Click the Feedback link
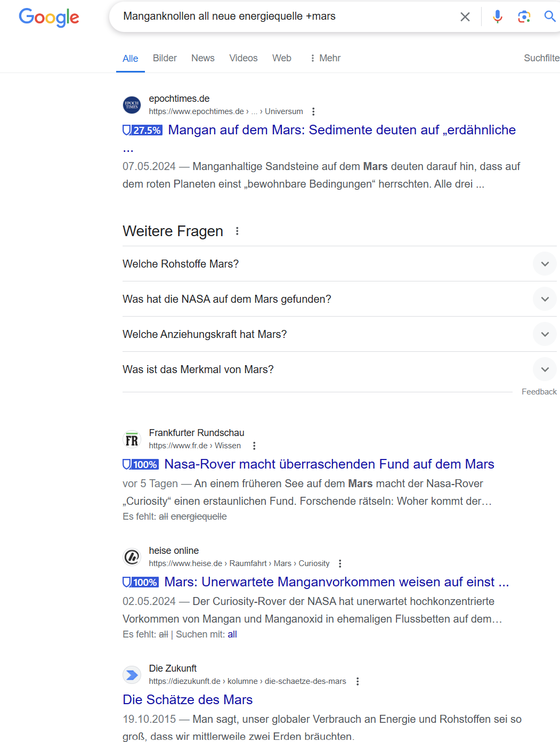 pos(539,392)
